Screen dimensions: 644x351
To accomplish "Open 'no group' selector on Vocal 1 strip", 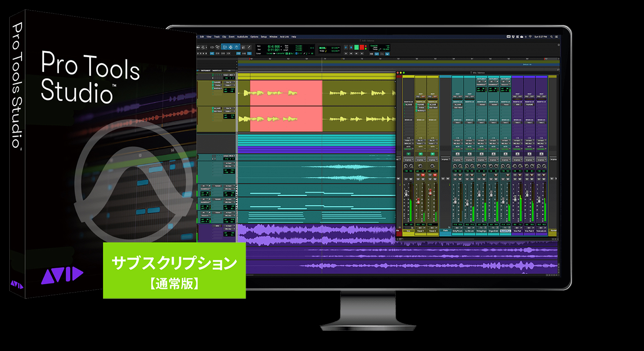I will (420, 160).
